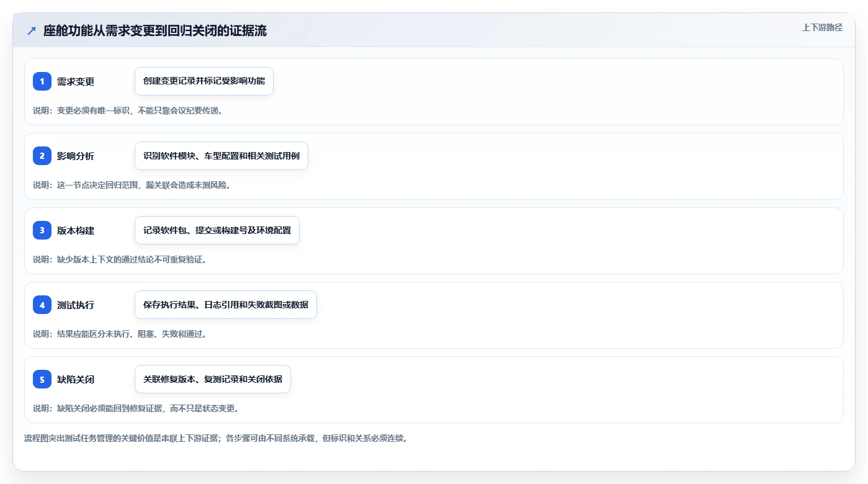Click the step 5 number badge
This screenshot has height=484, width=868.
click(x=42, y=379)
